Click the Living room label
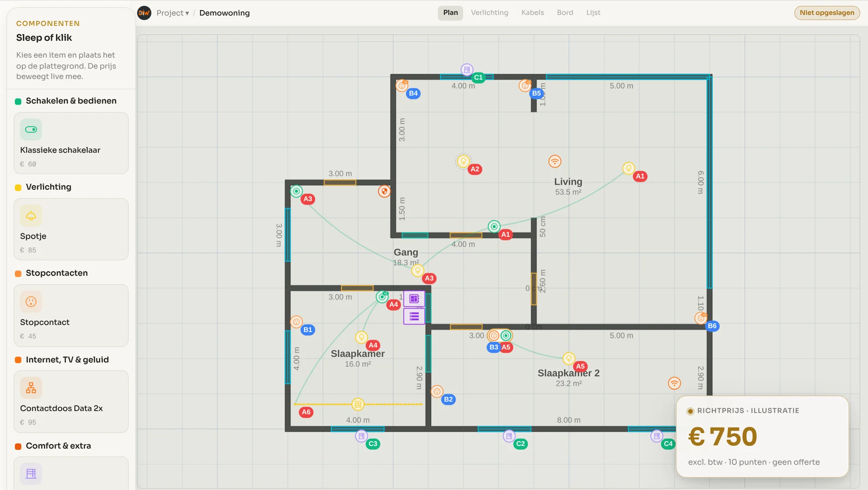Screen dimensions: 868x490 pyautogui.click(x=568, y=182)
